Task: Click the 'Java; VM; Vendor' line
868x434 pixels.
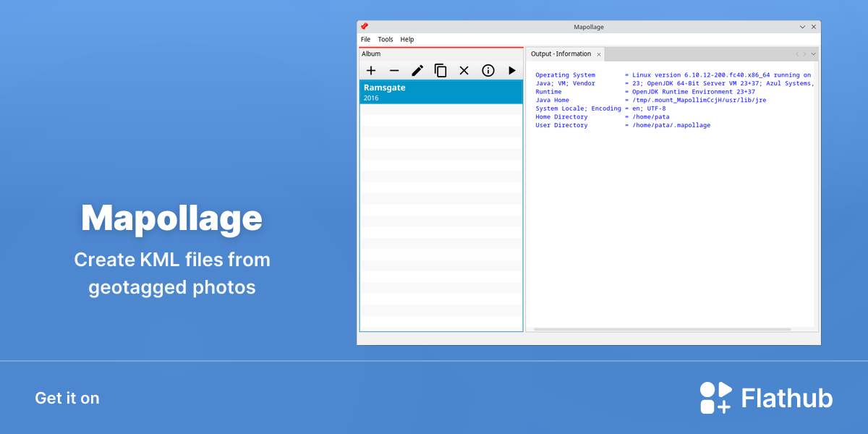Action: point(674,83)
